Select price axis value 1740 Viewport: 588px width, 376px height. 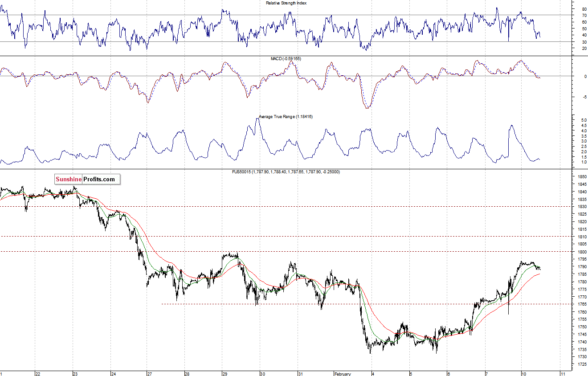tap(581, 342)
